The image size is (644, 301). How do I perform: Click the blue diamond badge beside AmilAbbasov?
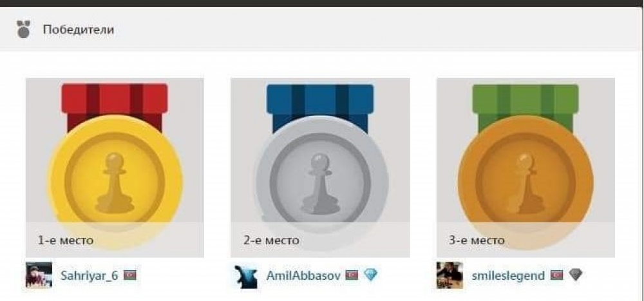[x=370, y=275]
